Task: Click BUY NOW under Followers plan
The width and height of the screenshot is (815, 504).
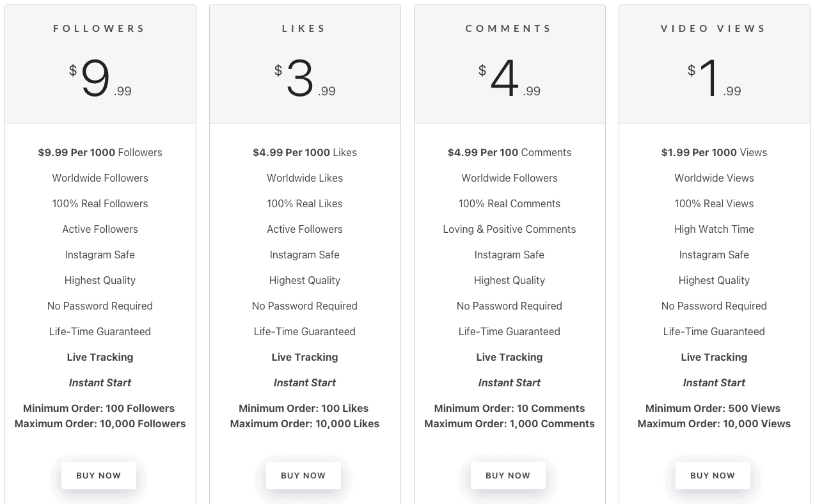Action: click(99, 475)
